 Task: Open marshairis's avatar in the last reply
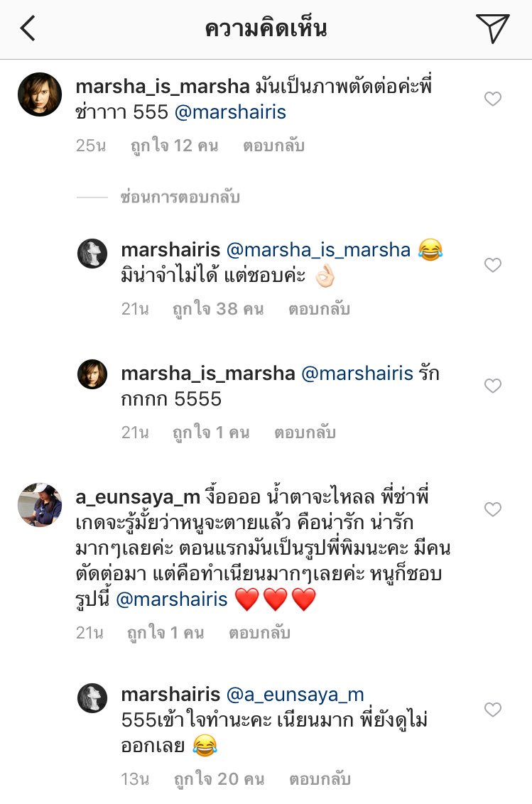click(x=92, y=698)
